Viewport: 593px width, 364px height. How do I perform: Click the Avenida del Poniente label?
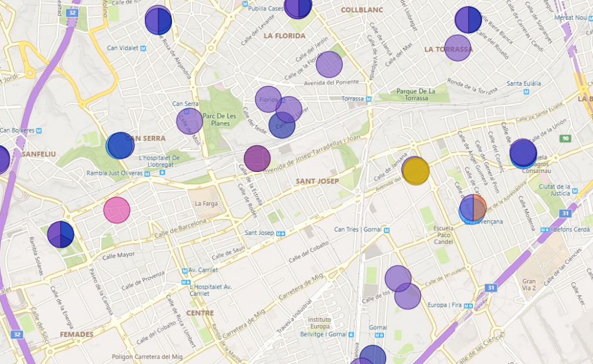click(331, 82)
